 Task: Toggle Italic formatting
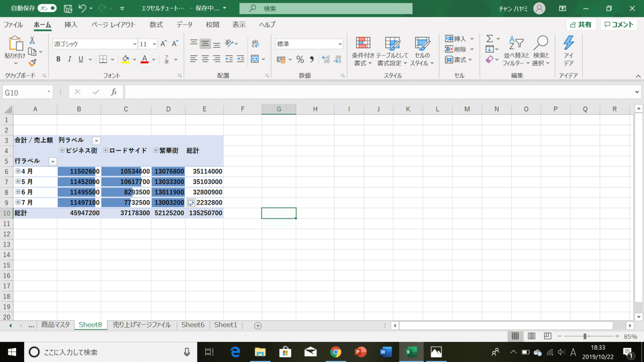coord(70,59)
